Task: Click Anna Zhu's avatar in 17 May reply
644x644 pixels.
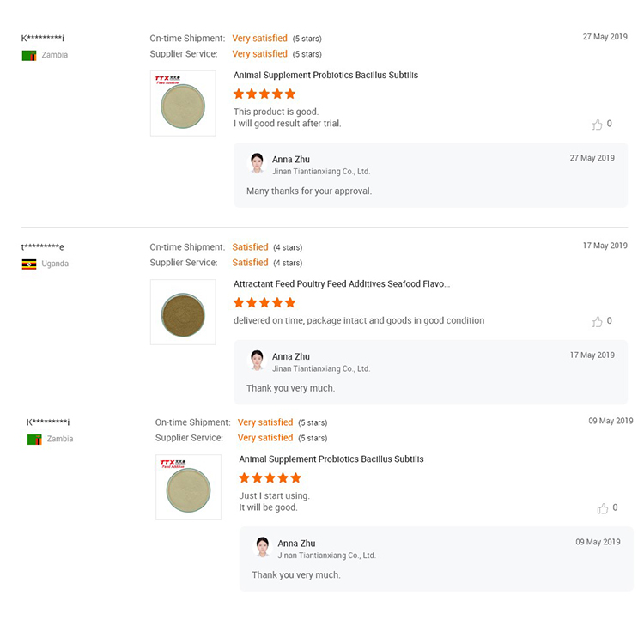Action: click(x=257, y=361)
